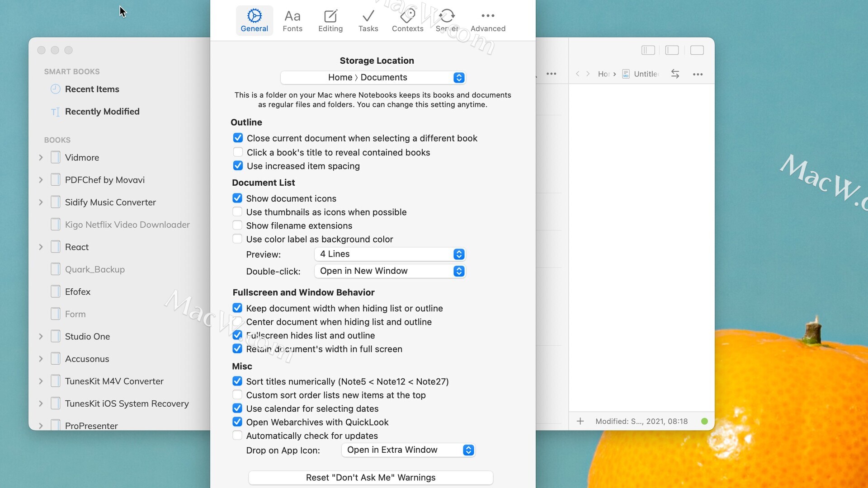Uncheck Open Webarchives with QuickLook
The height and width of the screenshot is (488, 868).
[x=237, y=422]
